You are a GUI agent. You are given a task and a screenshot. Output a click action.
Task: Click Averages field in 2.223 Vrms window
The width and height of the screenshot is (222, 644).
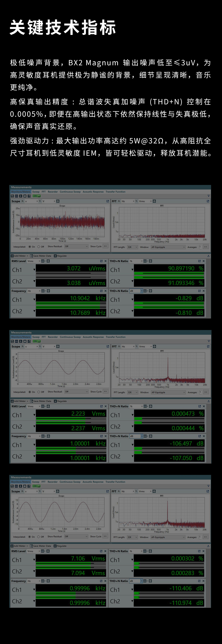tap(200, 392)
